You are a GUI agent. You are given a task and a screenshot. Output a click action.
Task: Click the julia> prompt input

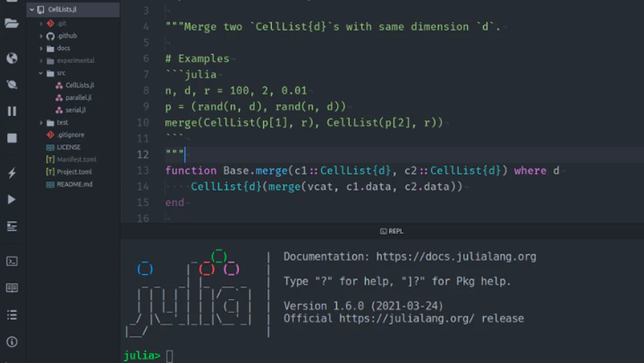[170, 356]
